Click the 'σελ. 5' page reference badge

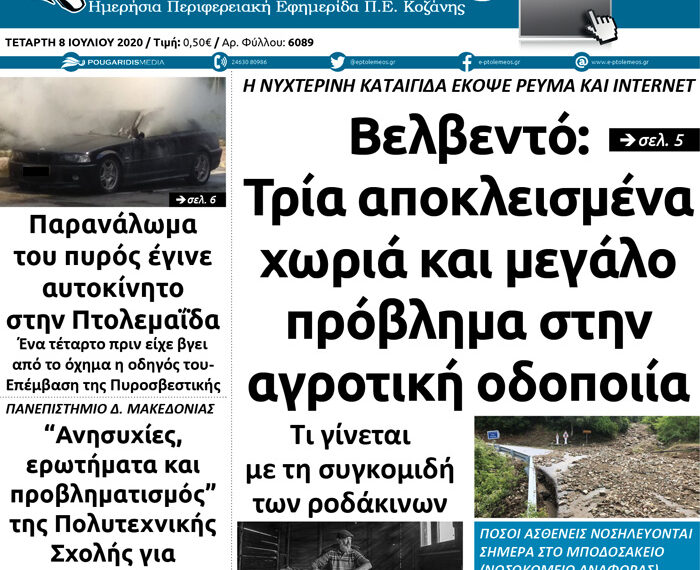click(654, 140)
